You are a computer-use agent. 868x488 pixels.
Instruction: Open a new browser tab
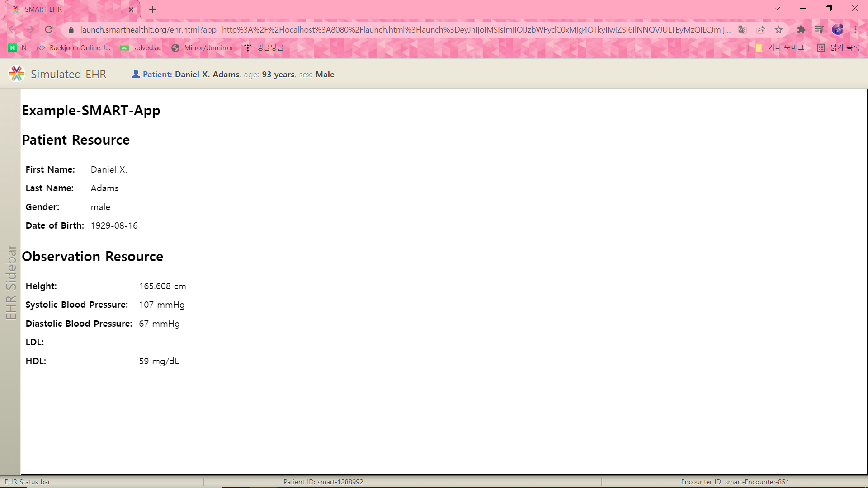click(153, 9)
